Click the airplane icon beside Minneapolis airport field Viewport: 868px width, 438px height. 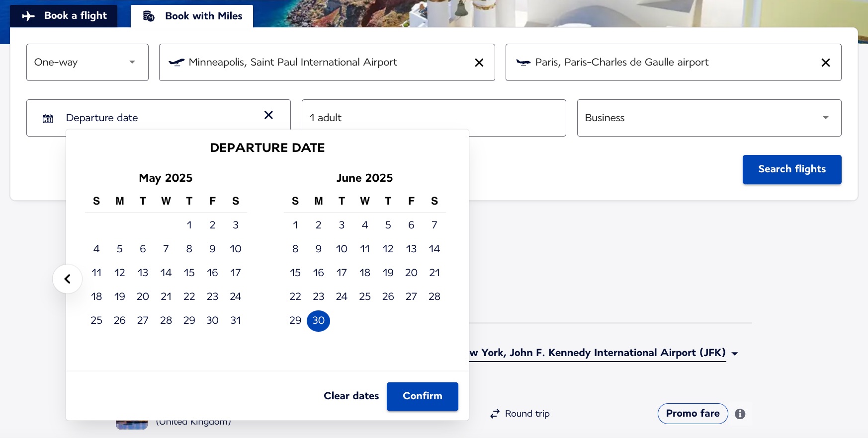click(x=176, y=62)
